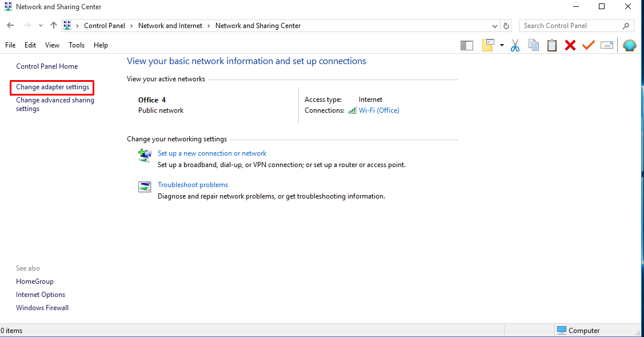Click the envelope icon in toolbar
Viewport: 644px width, 337px height.
[x=607, y=45]
